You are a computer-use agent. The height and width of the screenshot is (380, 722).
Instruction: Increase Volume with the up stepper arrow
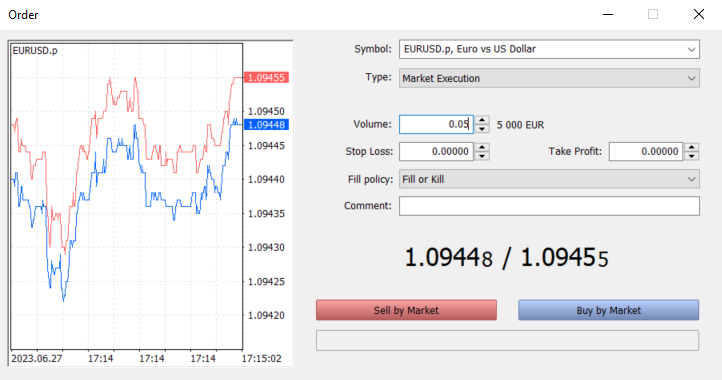point(482,120)
